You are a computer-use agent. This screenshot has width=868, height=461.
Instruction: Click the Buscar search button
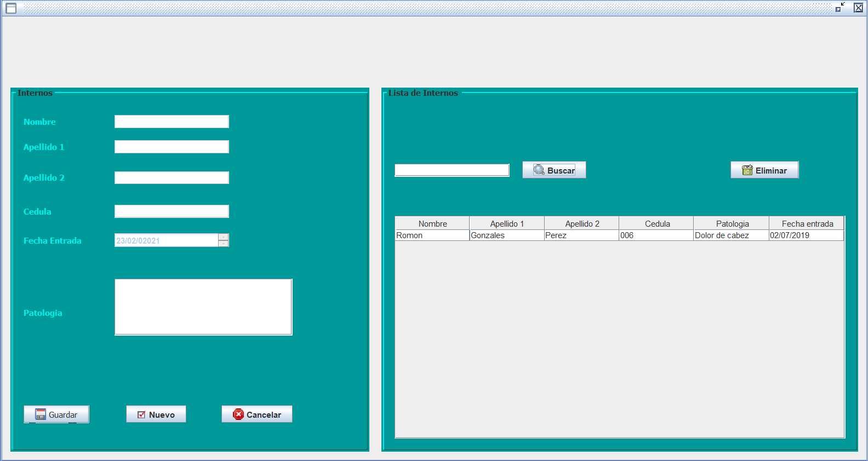[554, 170]
